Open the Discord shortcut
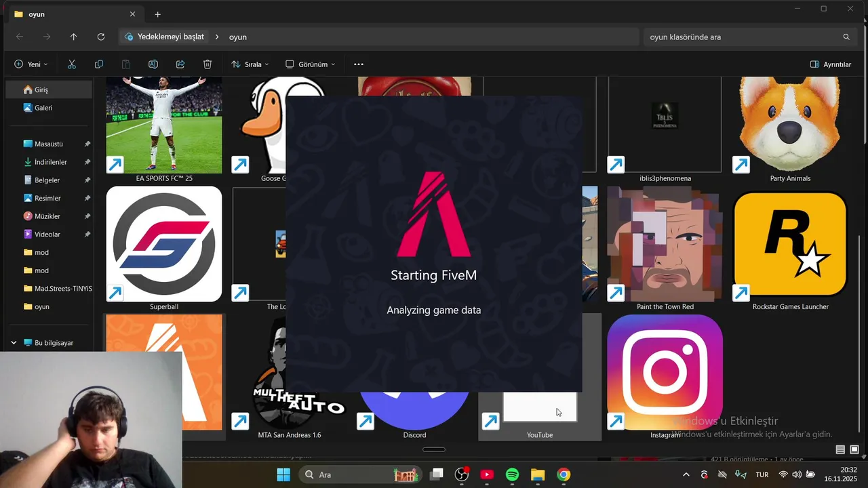868x488 pixels. [414, 415]
